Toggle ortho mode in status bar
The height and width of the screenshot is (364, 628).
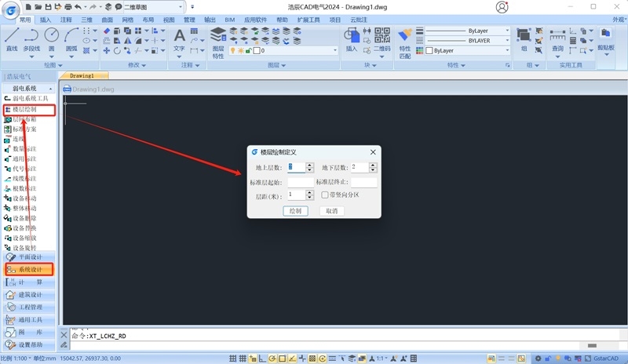[x=262, y=359]
